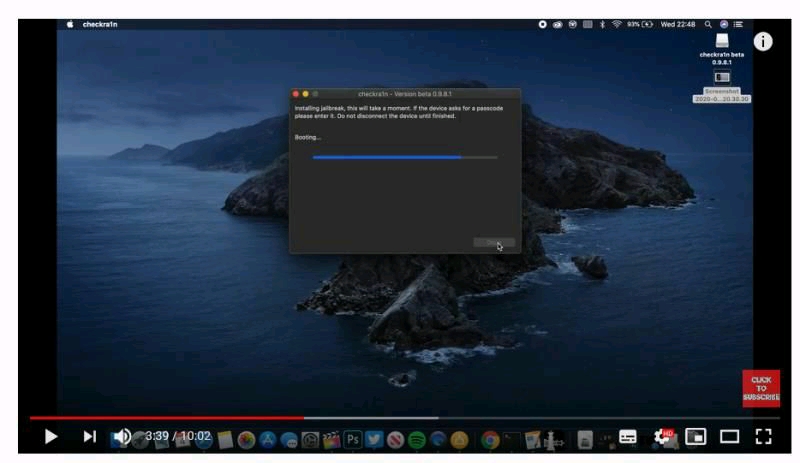This screenshot has width=800, height=463.
Task: Open the video info card icon
Action: tap(763, 42)
